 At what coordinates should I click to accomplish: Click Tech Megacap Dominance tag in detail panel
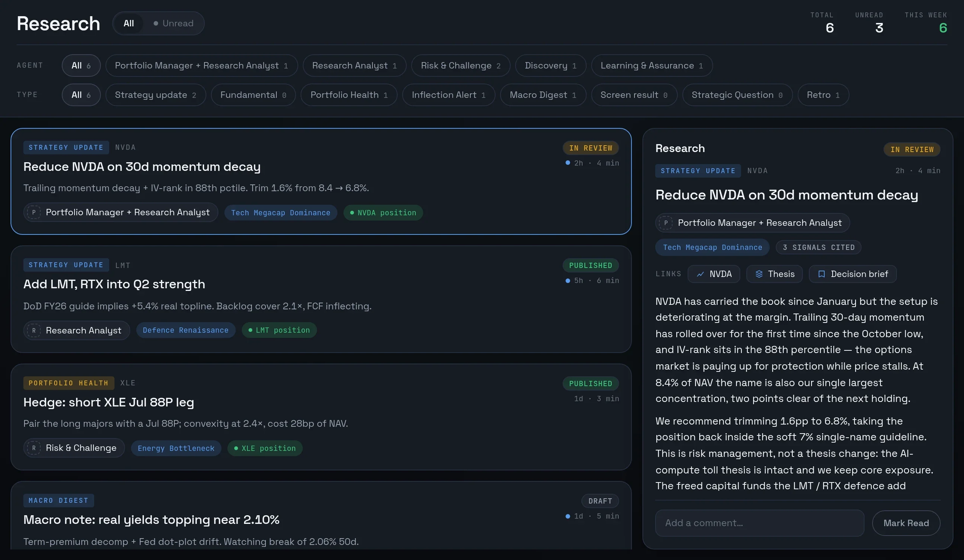712,247
